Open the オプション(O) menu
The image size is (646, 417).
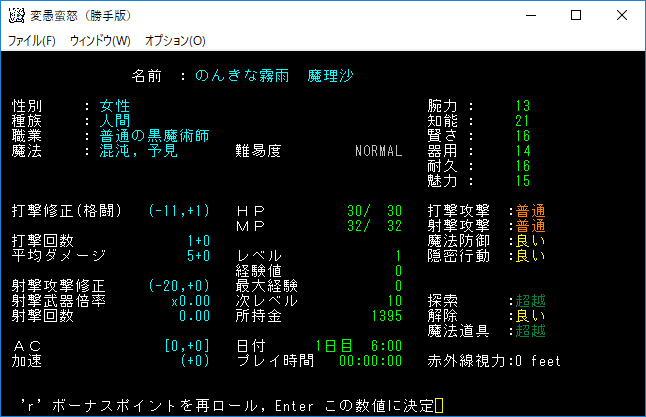coord(175,41)
